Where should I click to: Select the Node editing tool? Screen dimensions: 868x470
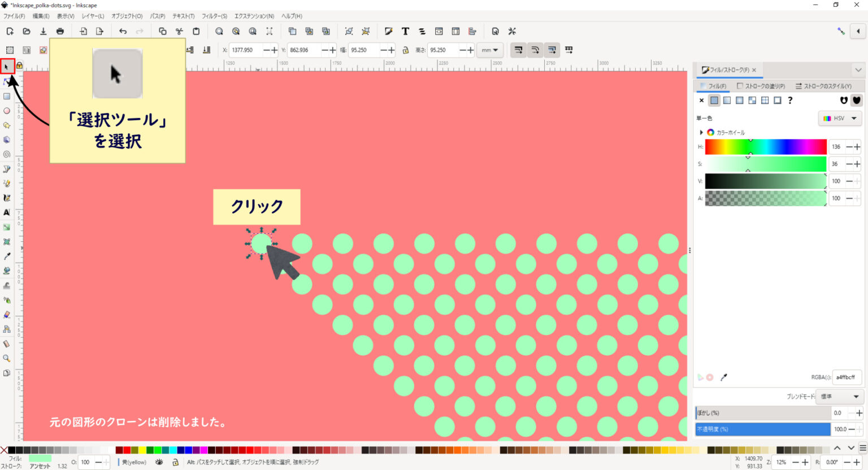pos(7,81)
